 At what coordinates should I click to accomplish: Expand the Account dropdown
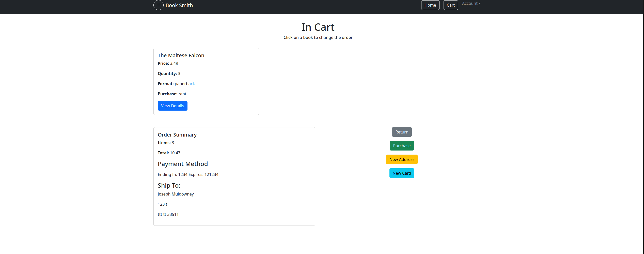click(471, 4)
